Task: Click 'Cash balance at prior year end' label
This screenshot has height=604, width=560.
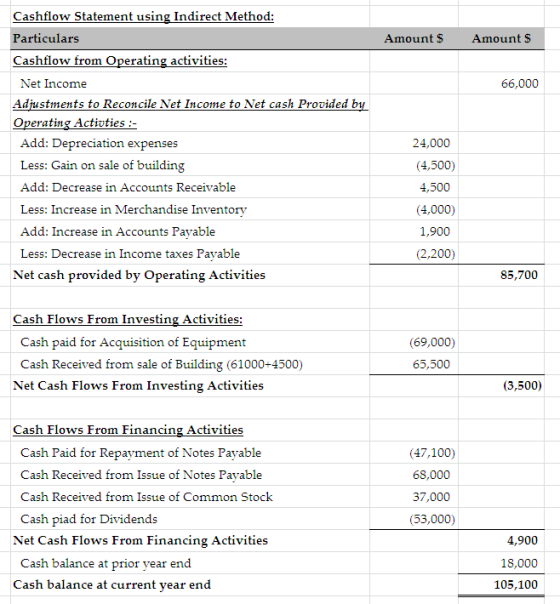Action: pyautogui.click(x=106, y=564)
